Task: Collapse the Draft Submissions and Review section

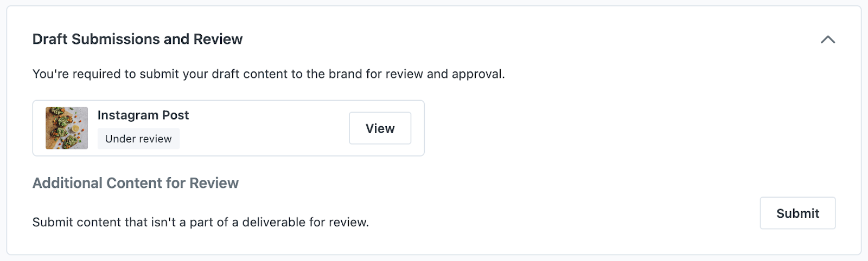Action: point(827,40)
